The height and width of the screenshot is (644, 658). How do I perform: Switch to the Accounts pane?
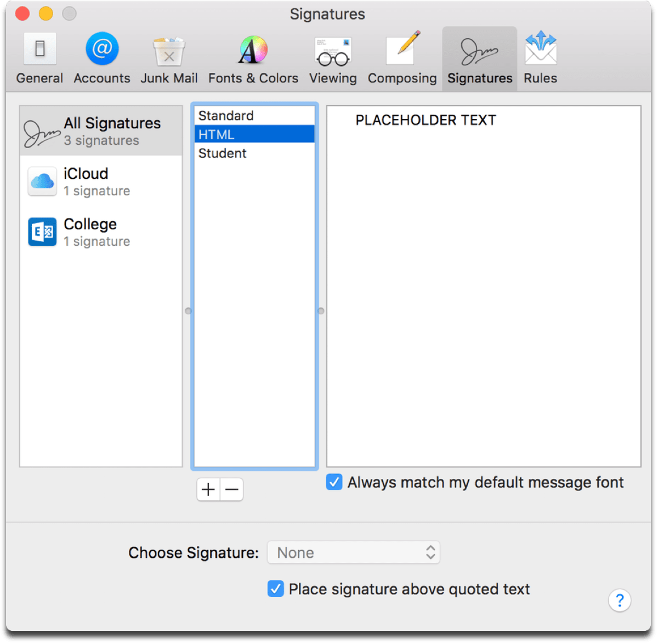101,58
